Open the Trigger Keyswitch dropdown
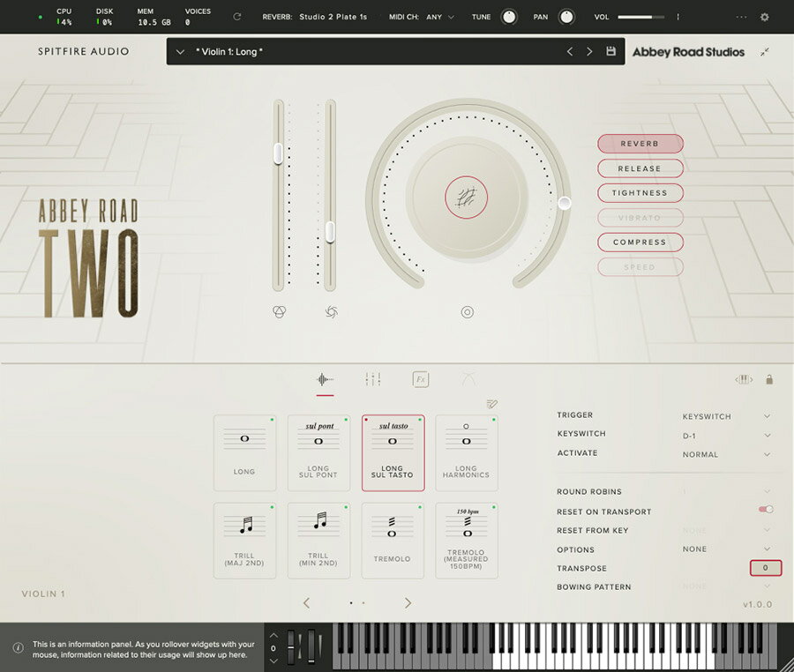 (726, 416)
